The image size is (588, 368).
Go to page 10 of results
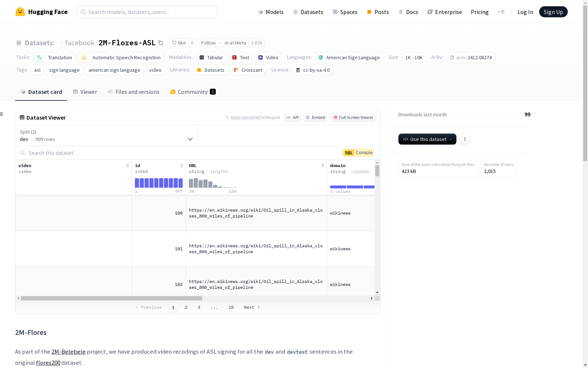231,307
